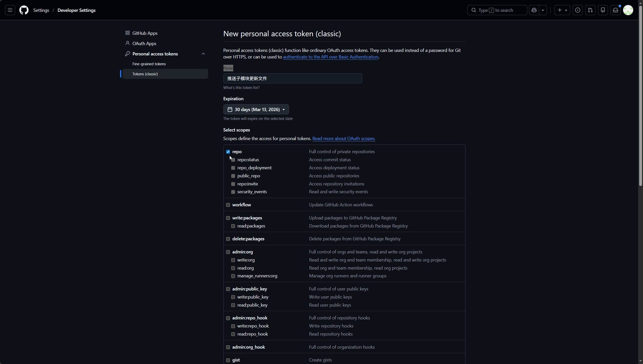
Task: Open Basic Authentication API link
Action: (330, 57)
